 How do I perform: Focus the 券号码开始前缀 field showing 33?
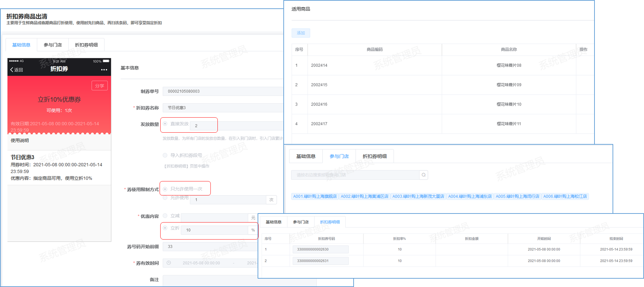(211, 247)
